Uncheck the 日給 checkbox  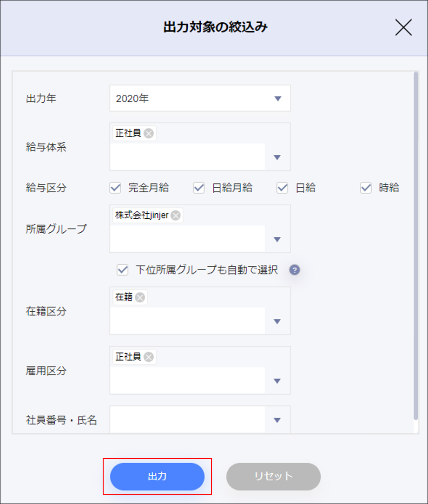point(283,188)
